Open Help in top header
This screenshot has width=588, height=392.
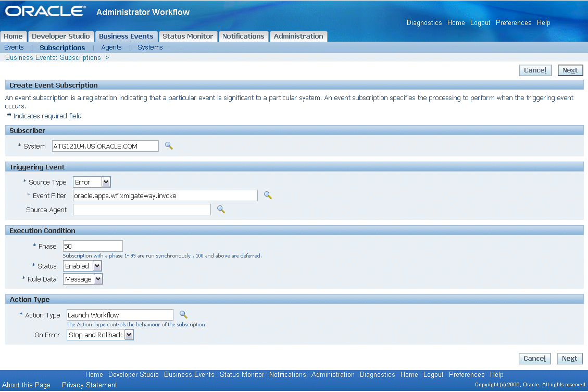543,23
